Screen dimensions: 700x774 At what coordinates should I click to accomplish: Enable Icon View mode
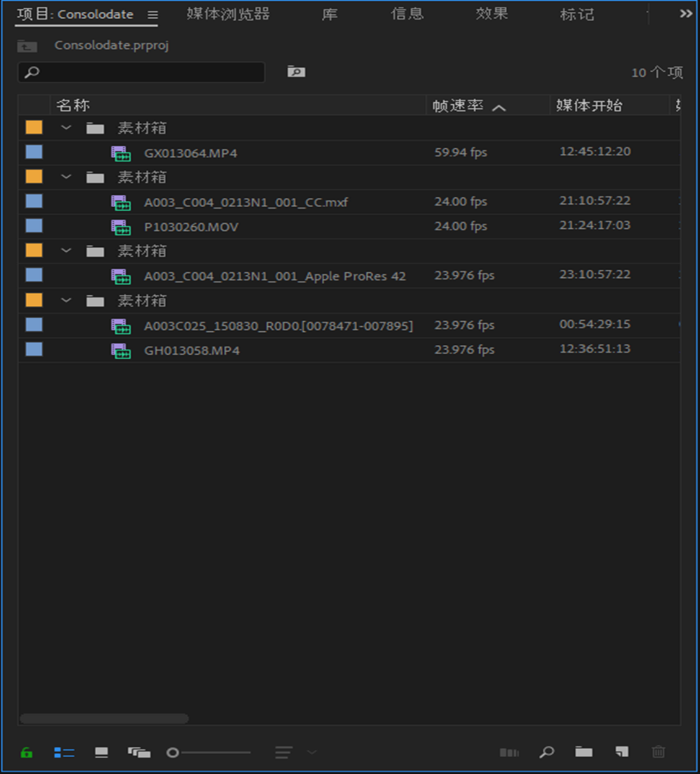tap(101, 752)
